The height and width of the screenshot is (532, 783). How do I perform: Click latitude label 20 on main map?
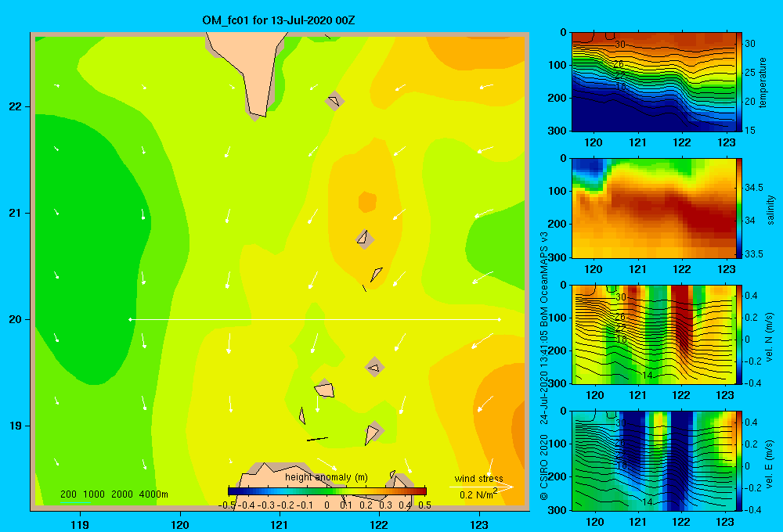point(15,319)
